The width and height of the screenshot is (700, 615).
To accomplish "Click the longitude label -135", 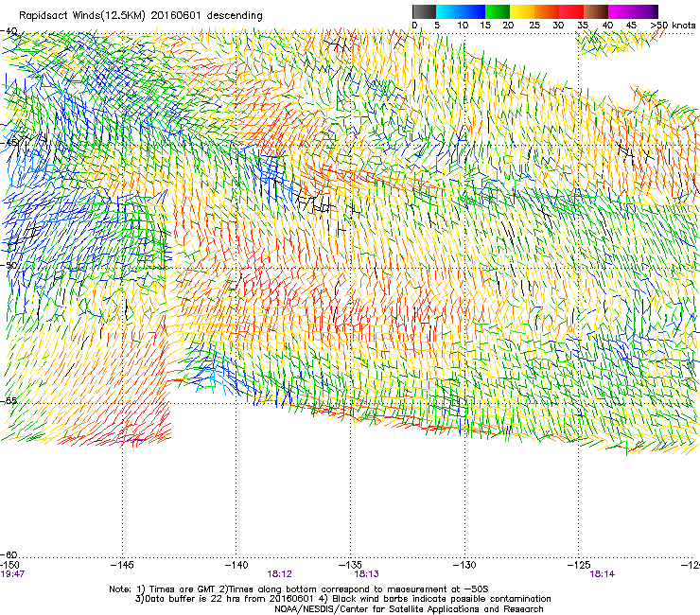I will tap(350, 565).
